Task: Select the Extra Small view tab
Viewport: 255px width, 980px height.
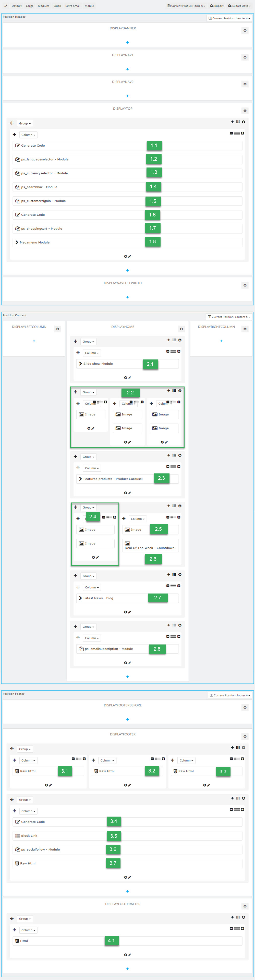Action: (72, 6)
